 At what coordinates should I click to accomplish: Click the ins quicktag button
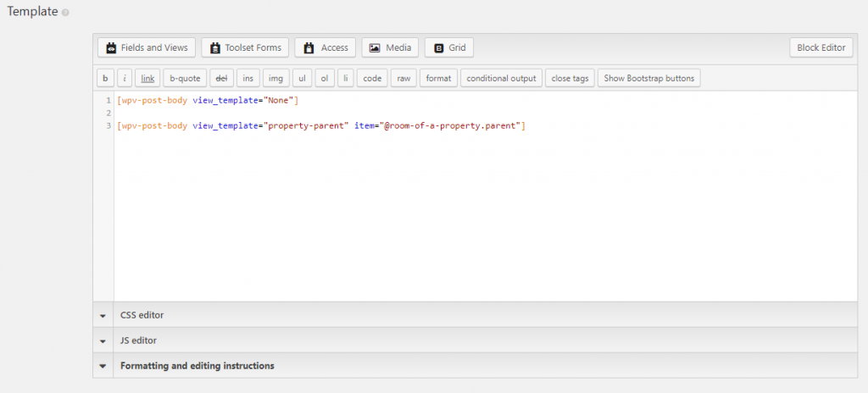[248, 78]
